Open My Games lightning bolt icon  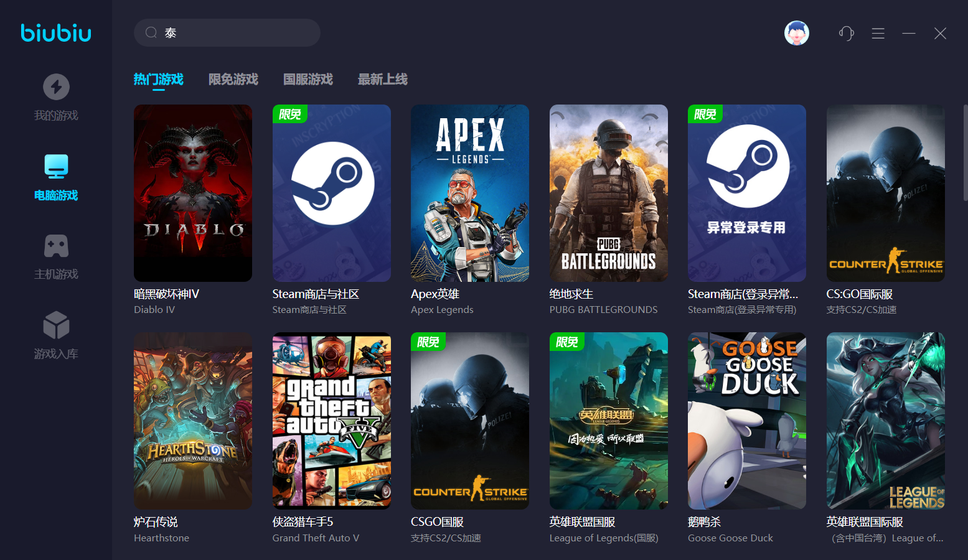pyautogui.click(x=56, y=87)
